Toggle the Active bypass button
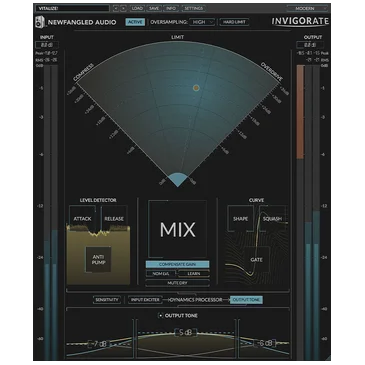Screen dimensions: 365x365 [x=135, y=22]
